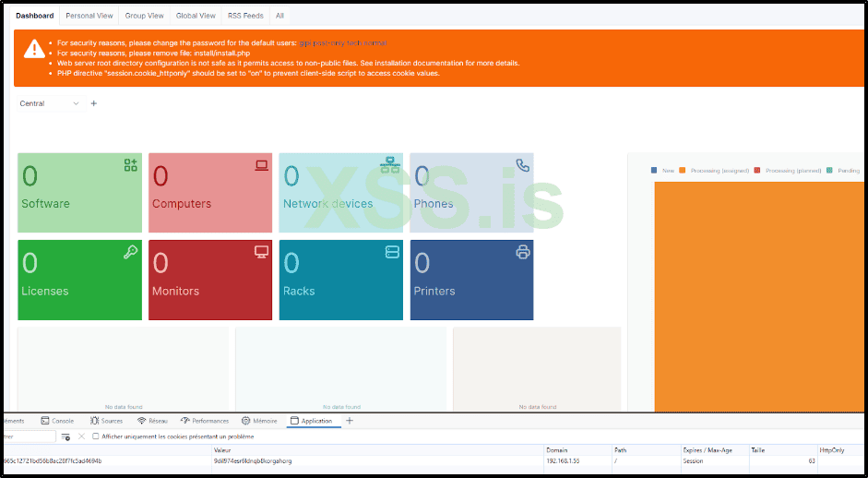Click the Console tab's icon in DevTools

click(45, 421)
